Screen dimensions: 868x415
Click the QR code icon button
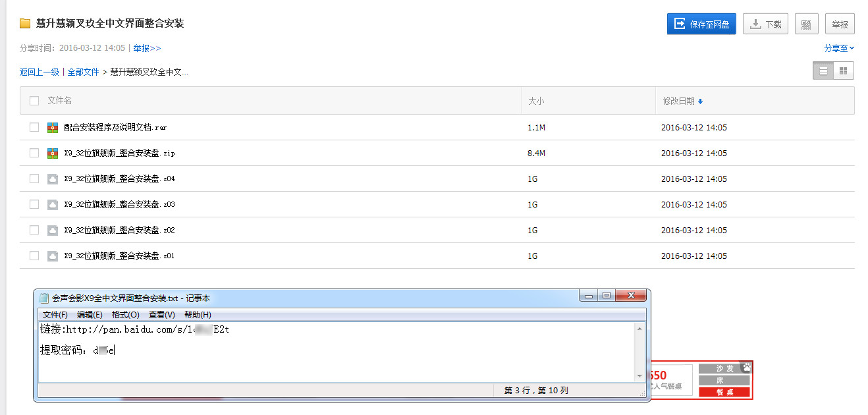coord(807,24)
